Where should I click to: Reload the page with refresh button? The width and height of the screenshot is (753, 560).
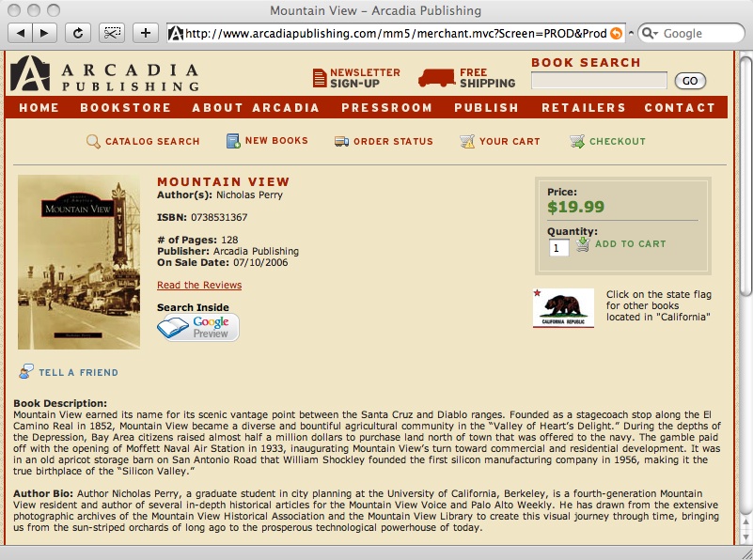(x=77, y=33)
